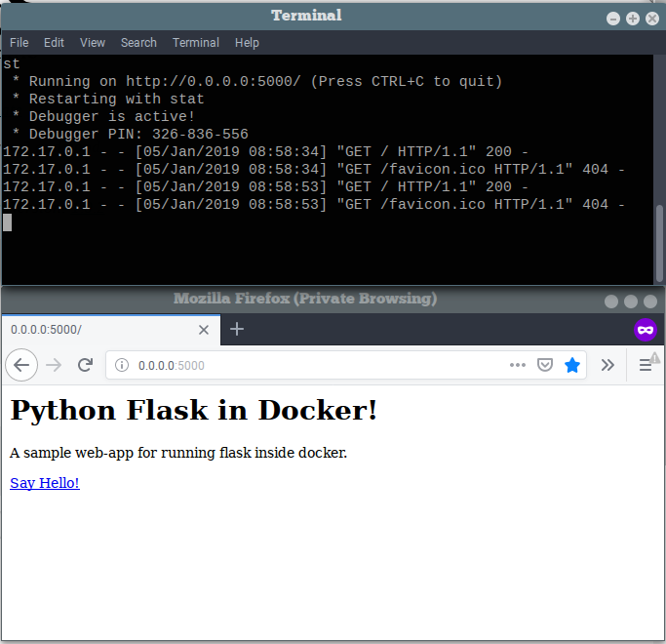Screen dimensions: 666x644
Task: Reload the page in Firefox
Action: tap(86, 365)
